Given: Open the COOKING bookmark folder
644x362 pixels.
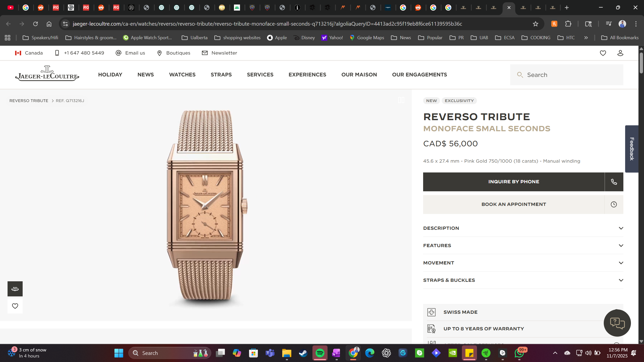Looking at the screenshot, I should coord(536,38).
